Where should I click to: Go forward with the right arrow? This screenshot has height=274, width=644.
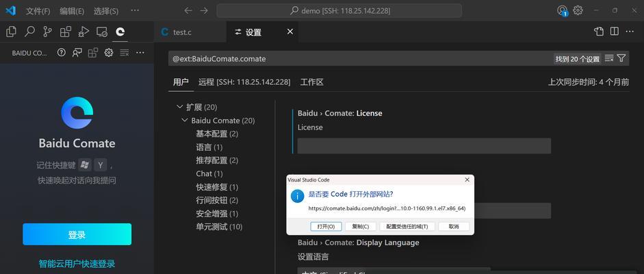point(204,11)
